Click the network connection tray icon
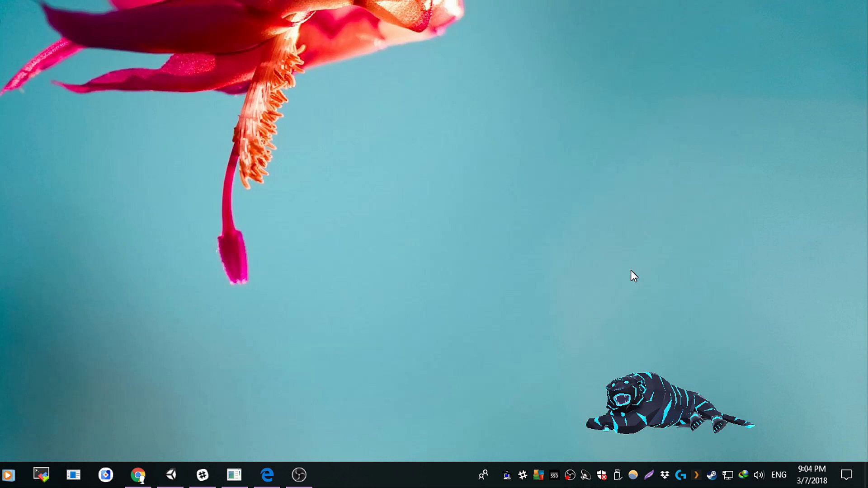868x488 pixels. coord(727,475)
